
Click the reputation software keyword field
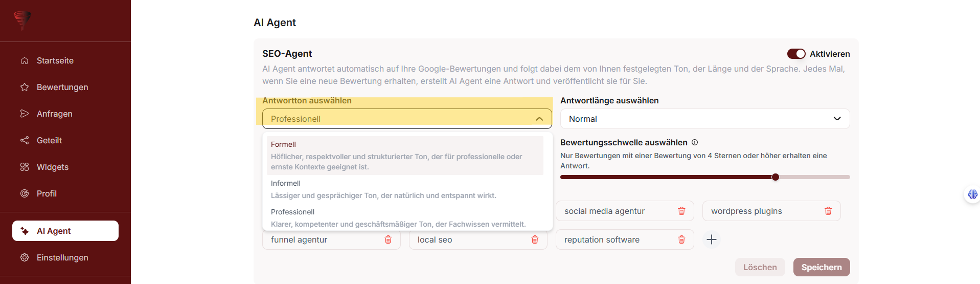pos(613,239)
